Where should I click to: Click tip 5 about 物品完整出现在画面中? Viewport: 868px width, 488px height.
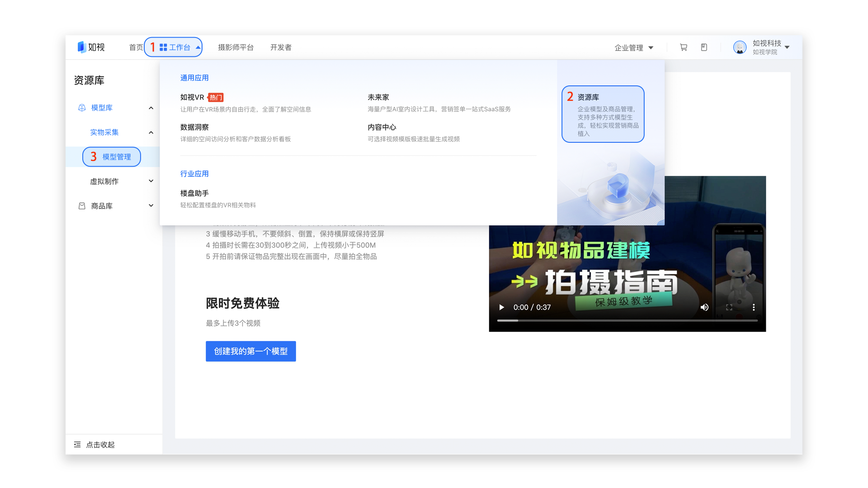(292, 257)
